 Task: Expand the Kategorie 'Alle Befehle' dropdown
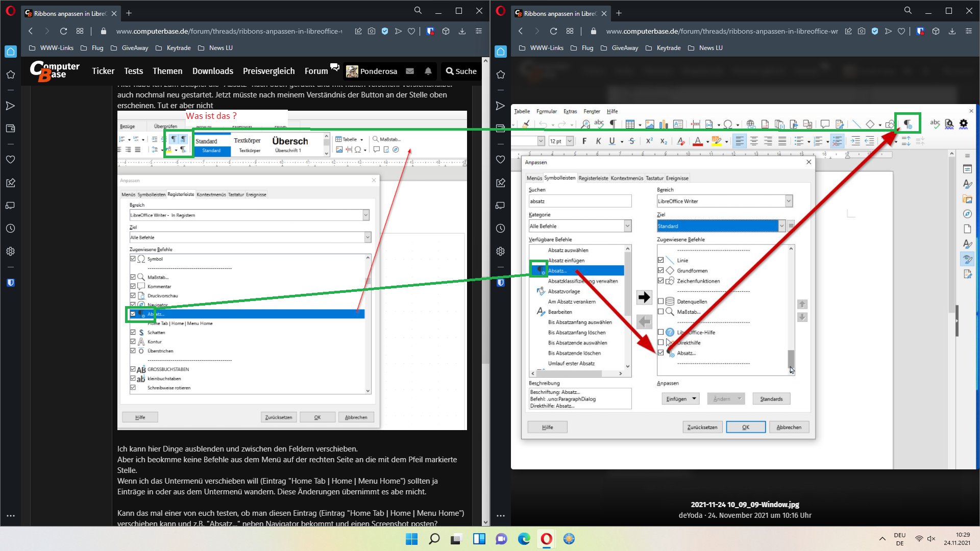pyautogui.click(x=627, y=226)
